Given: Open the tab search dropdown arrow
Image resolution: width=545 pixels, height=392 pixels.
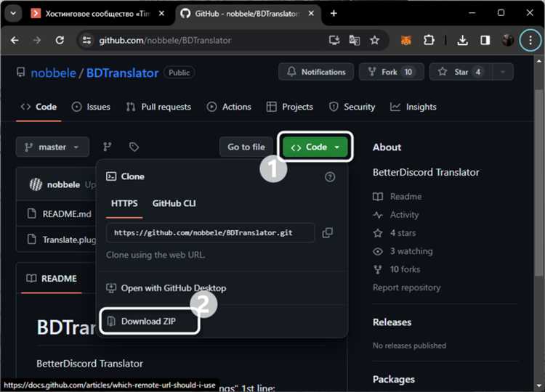Looking at the screenshot, I should (13, 14).
